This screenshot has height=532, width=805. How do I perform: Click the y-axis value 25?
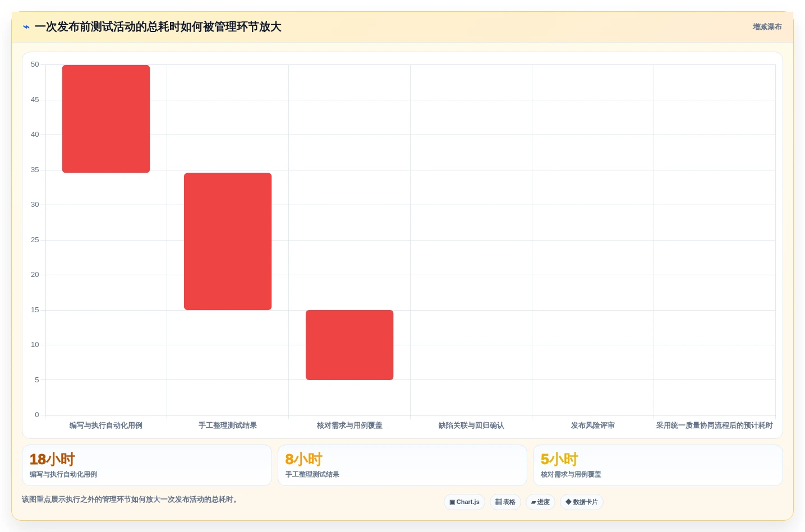(35, 240)
